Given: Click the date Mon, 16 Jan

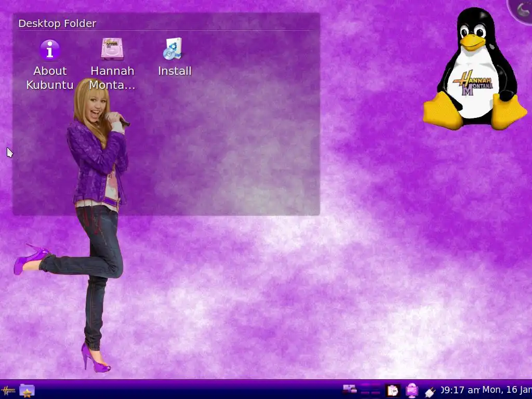Looking at the screenshot, I should [507, 390].
